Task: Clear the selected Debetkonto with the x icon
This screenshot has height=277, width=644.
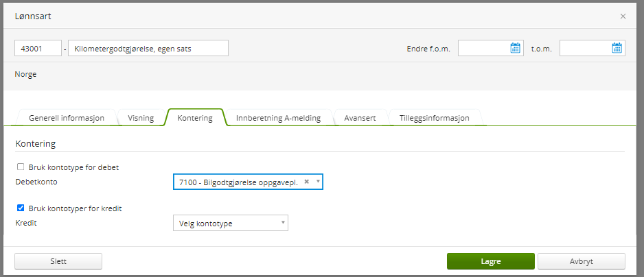Action: (x=306, y=182)
